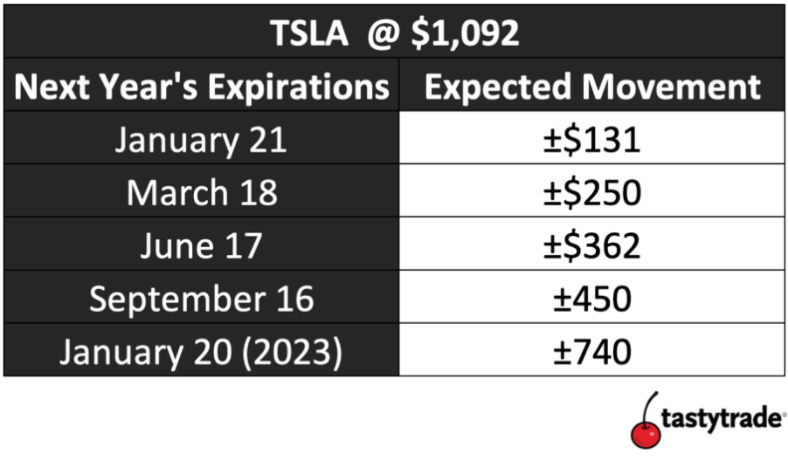Image resolution: width=788 pixels, height=472 pixels.
Task: Click the TSLA ticker symbol in title
Action: tap(309, 33)
